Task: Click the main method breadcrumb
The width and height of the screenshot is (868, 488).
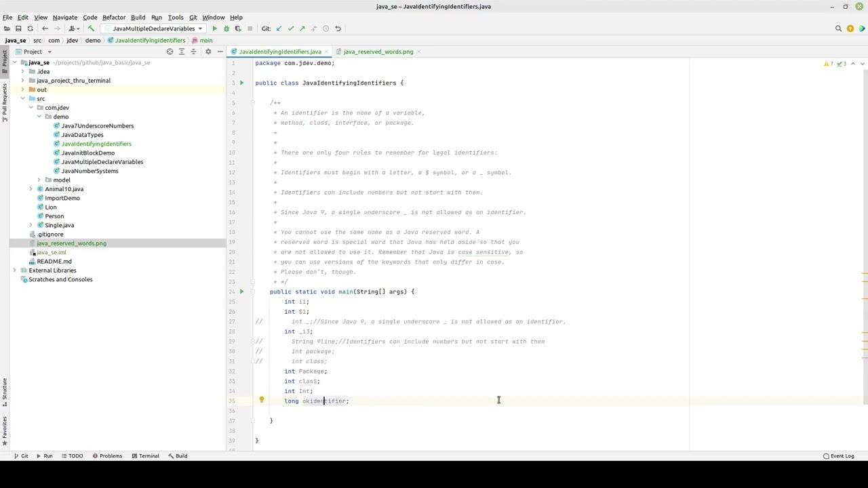Action: [202, 40]
